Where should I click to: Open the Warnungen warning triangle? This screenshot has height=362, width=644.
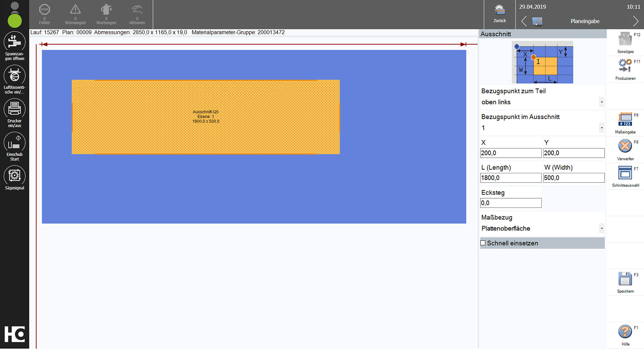(75, 10)
